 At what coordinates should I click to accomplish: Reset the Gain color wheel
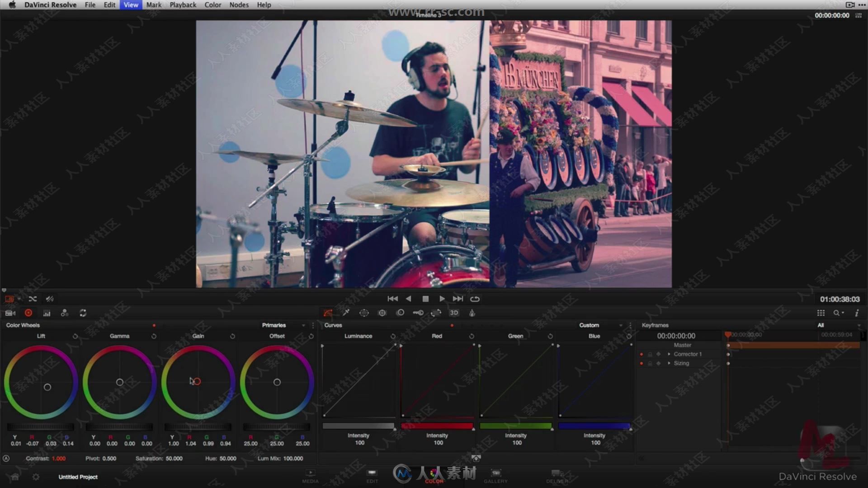tap(232, 336)
